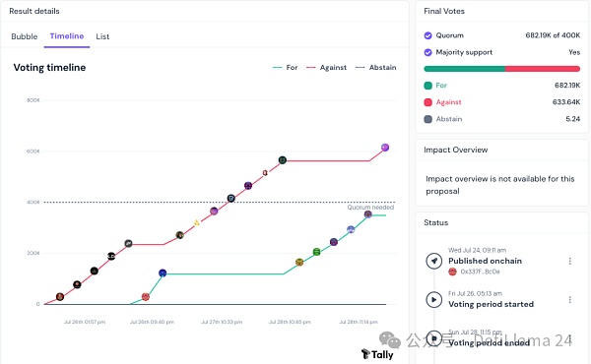Open the List tab
This screenshot has width=591, height=364.
[102, 36]
